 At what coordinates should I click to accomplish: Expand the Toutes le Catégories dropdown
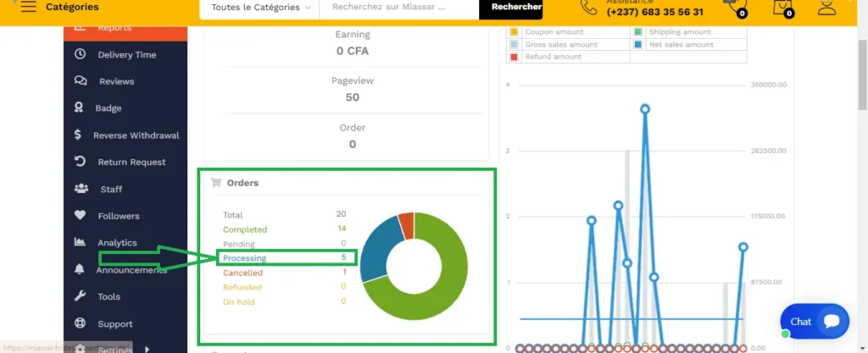point(259,8)
